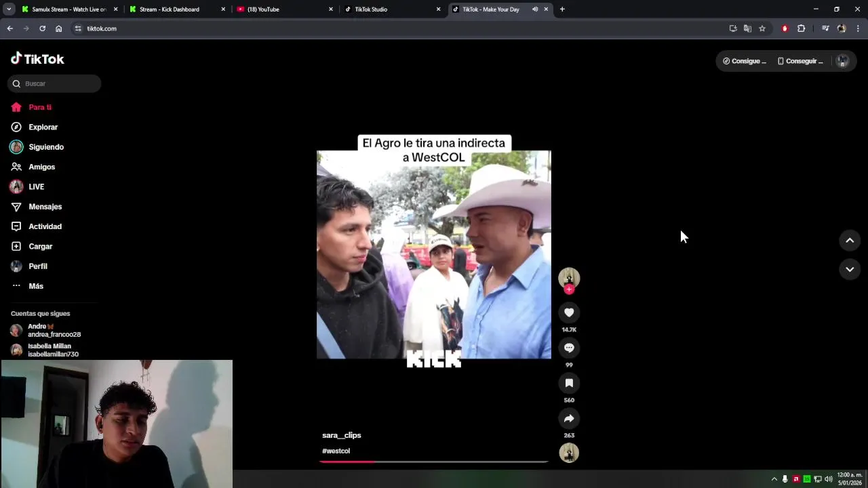Close the YouTube tab
Image resolution: width=868 pixels, height=488 pixels.
[x=331, y=9]
